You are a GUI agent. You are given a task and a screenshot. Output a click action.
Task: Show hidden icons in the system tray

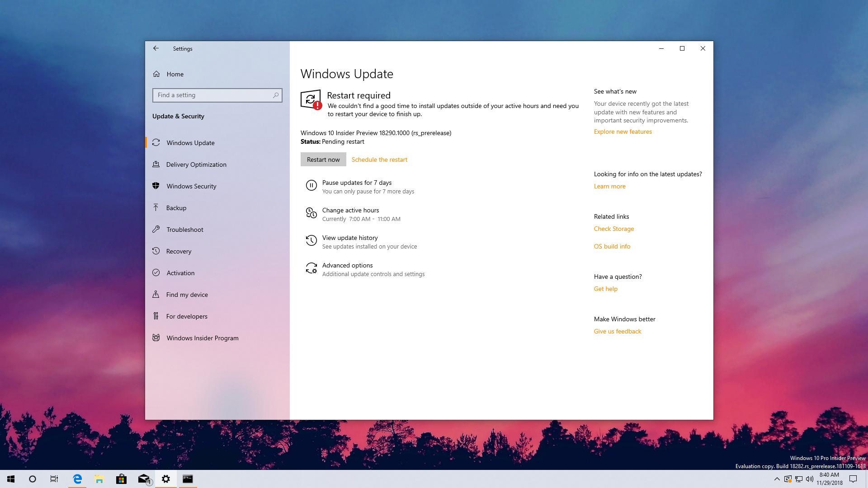(x=777, y=479)
